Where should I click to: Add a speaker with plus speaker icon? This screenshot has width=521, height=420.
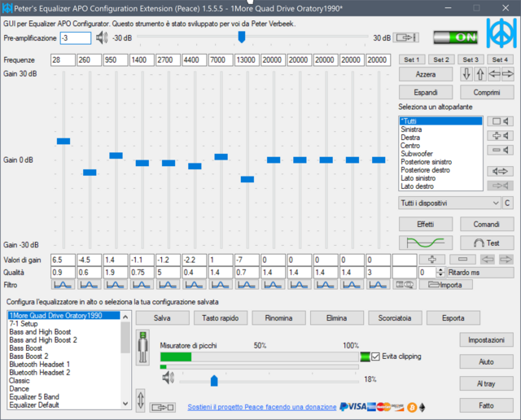500,136
